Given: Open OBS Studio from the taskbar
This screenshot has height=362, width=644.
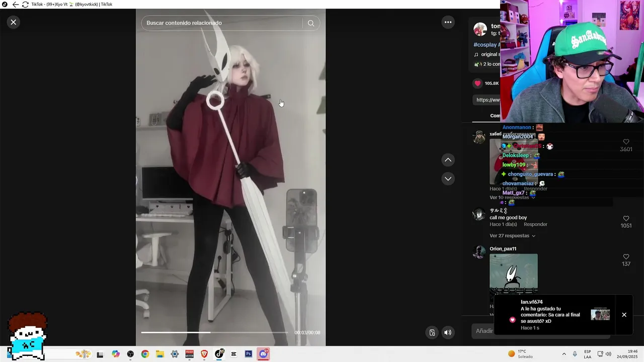Looking at the screenshot, I should tap(130, 354).
